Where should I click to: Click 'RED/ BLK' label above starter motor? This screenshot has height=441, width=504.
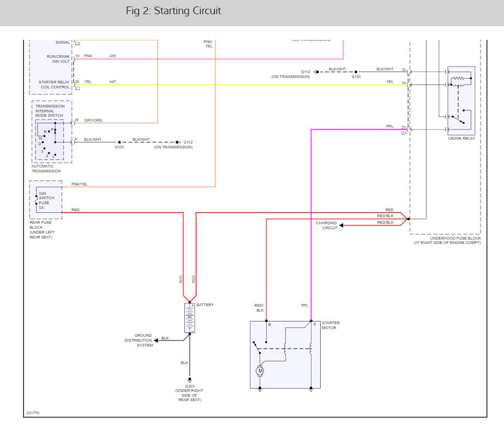[259, 308]
